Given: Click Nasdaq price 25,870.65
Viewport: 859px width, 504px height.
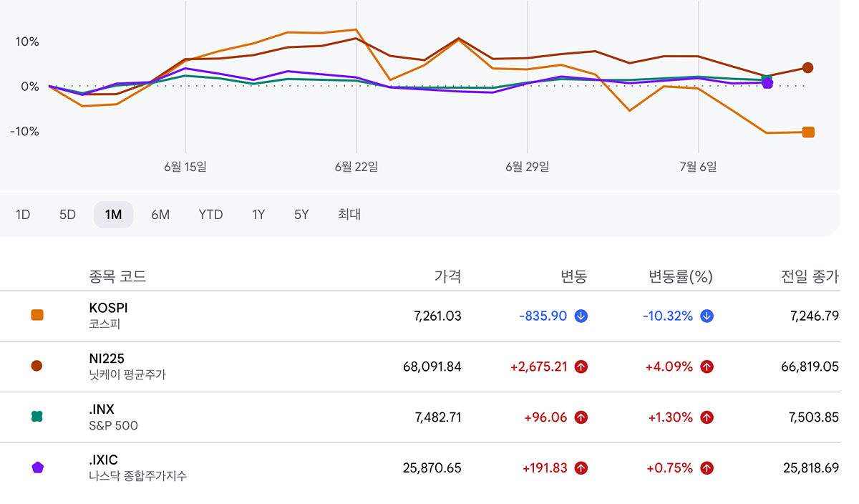Looking at the screenshot, I should click(x=432, y=468).
